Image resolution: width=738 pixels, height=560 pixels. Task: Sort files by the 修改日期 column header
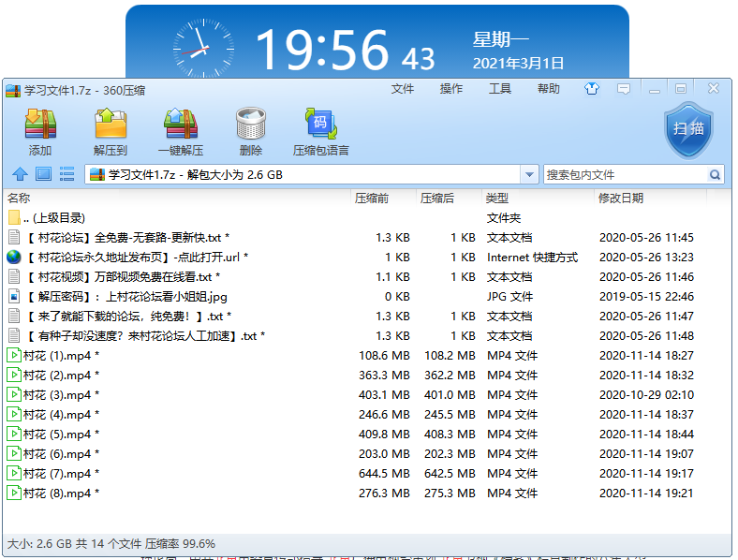point(620,199)
